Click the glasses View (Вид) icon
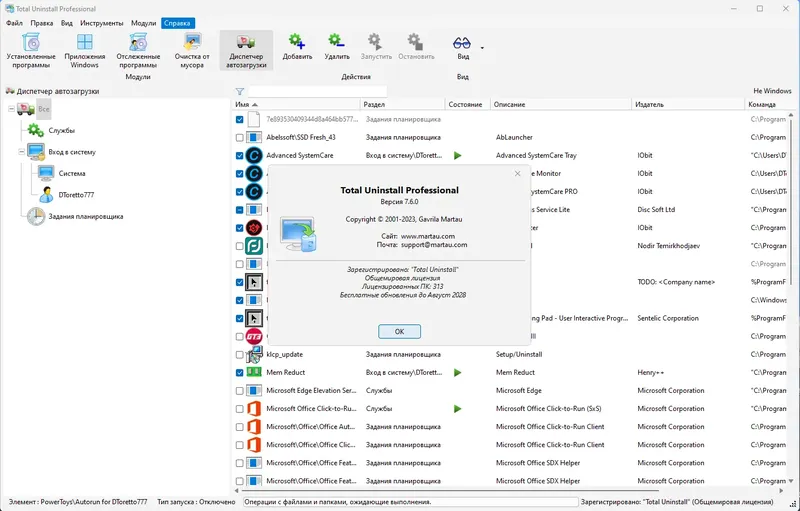Screen dimensions: 800x511 [462, 43]
